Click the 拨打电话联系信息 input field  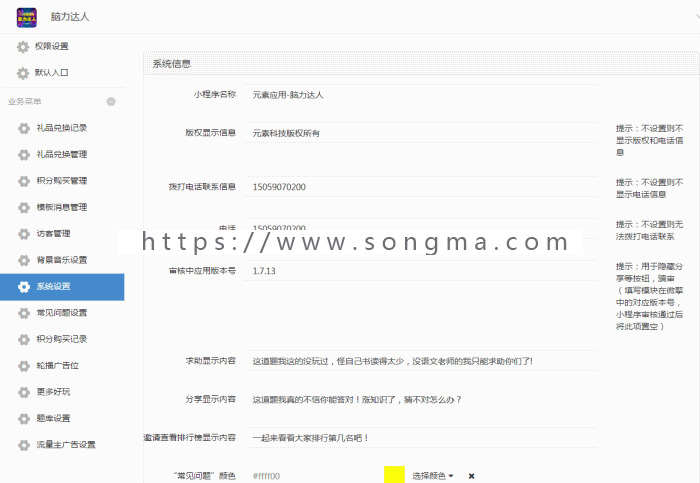click(x=421, y=187)
